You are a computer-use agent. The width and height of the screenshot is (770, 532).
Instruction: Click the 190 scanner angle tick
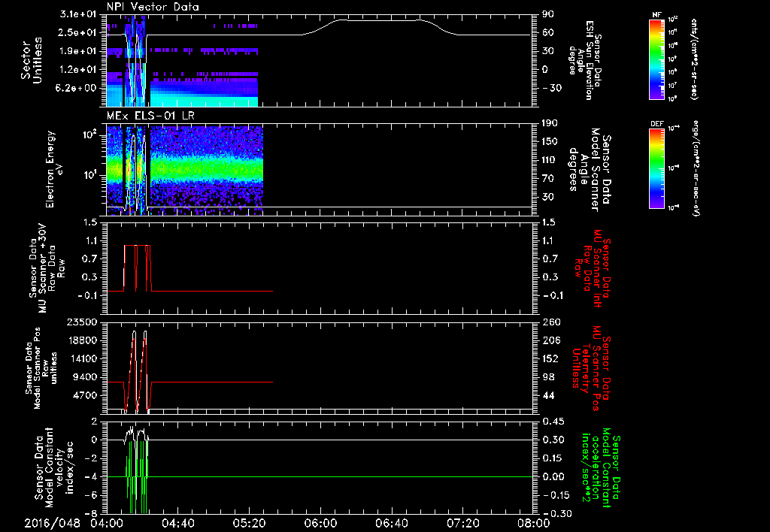[x=551, y=123]
